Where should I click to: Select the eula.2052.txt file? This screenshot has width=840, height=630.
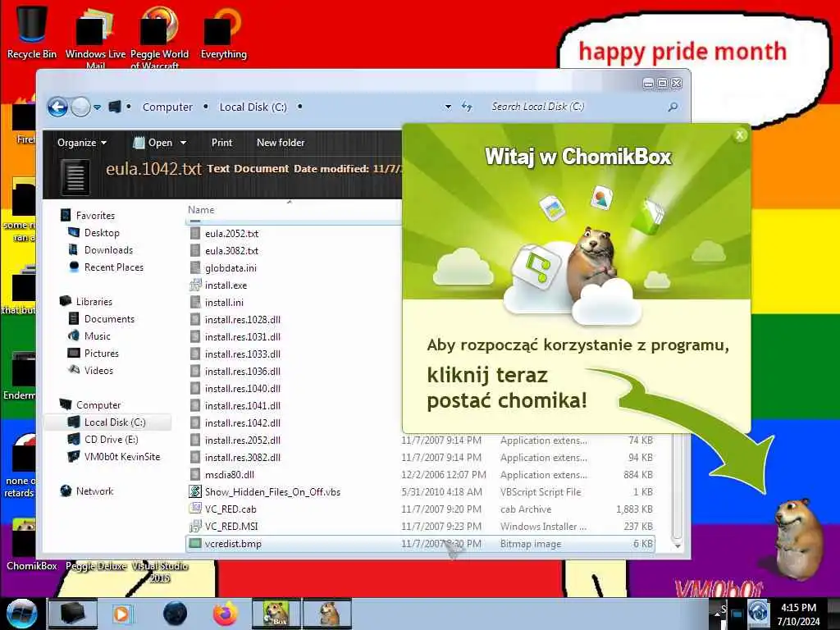pyautogui.click(x=231, y=234)
